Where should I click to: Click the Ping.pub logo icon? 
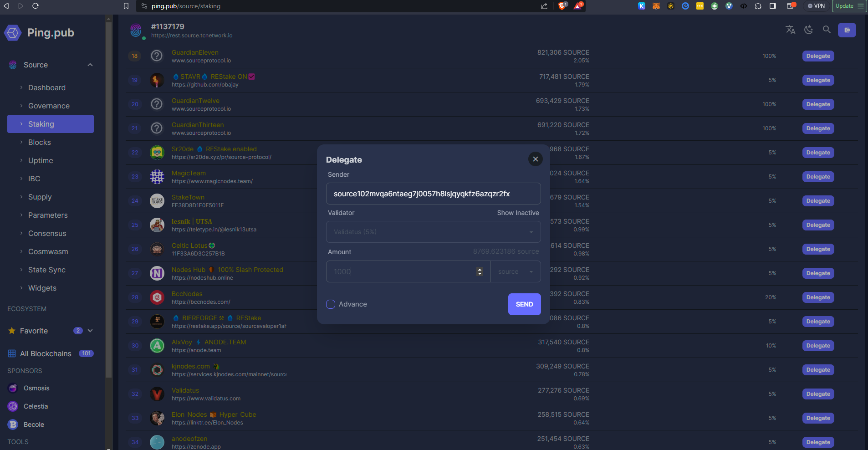[13, 33]
